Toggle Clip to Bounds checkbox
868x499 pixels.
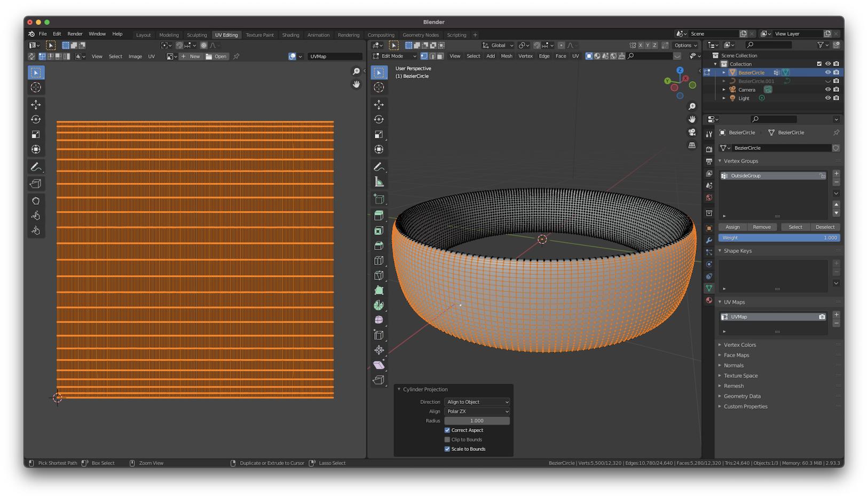[447, 440]
